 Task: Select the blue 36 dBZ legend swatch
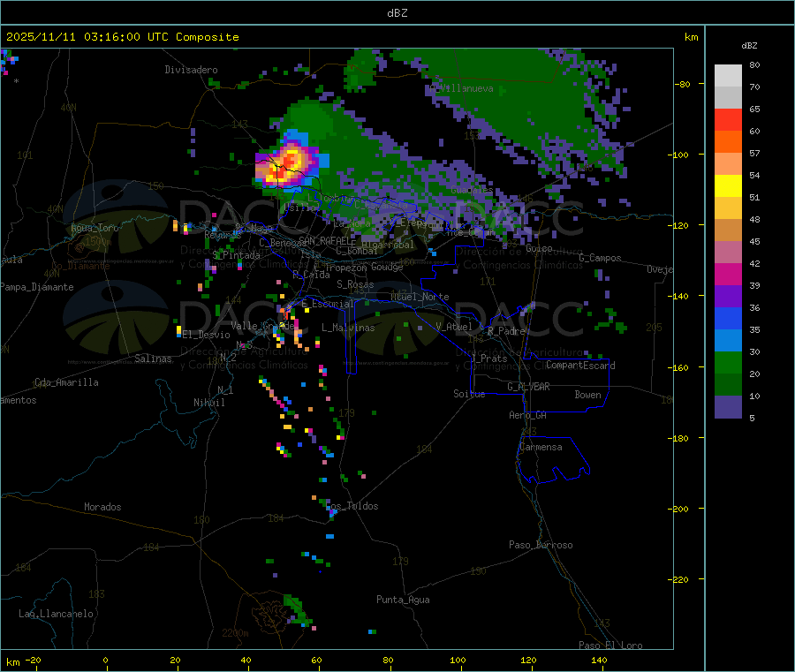coord(728,318)
